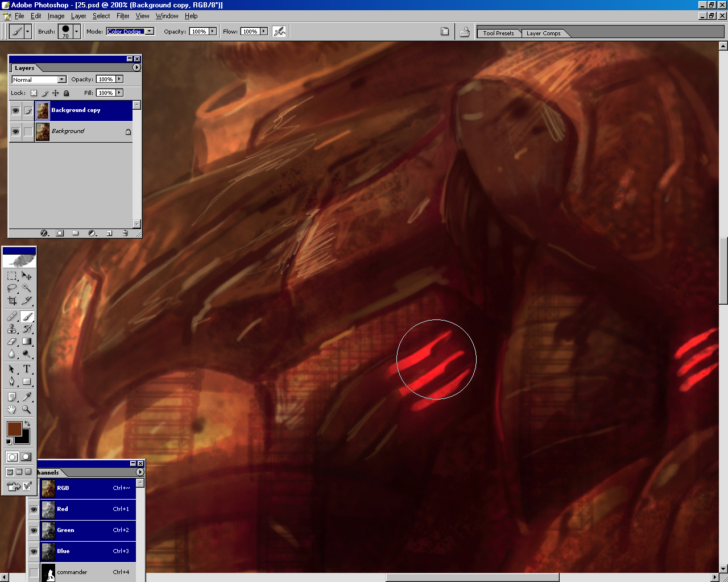The image size is (728, 582).
Task: Select the Path Selection tool
Action: (12, 369)
